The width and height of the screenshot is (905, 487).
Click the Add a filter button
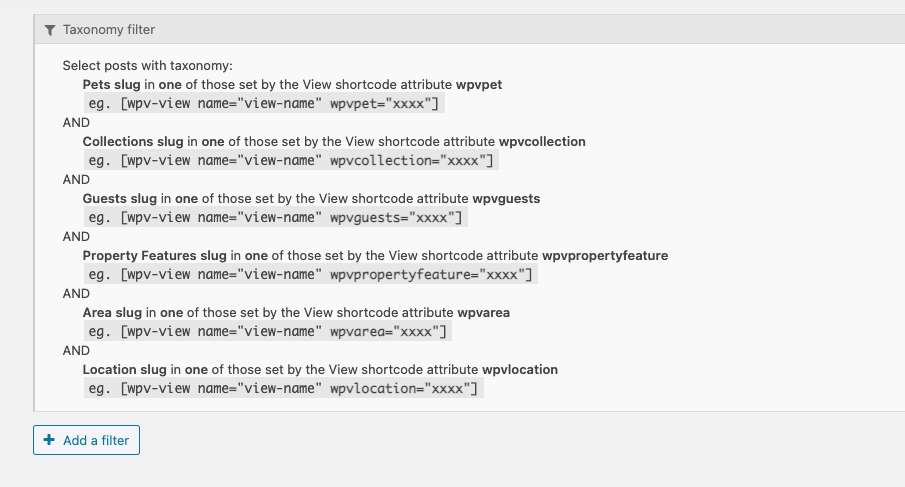86,440
